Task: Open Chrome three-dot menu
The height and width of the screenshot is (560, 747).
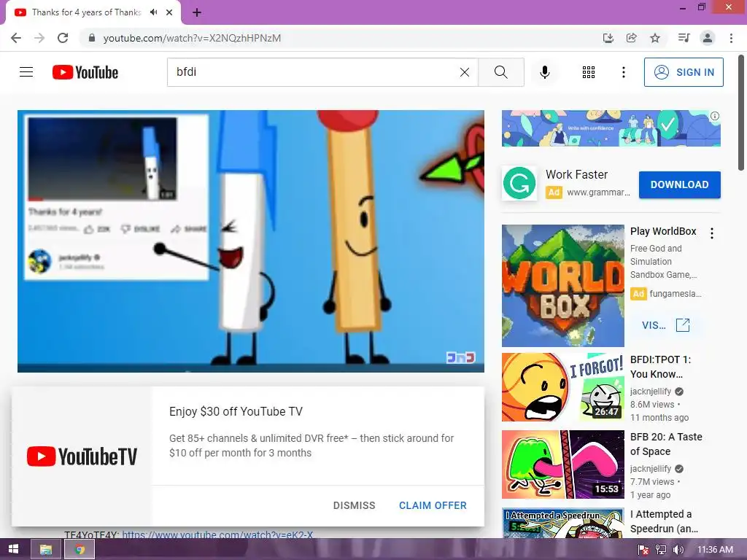Action: (x=731, y=38)
